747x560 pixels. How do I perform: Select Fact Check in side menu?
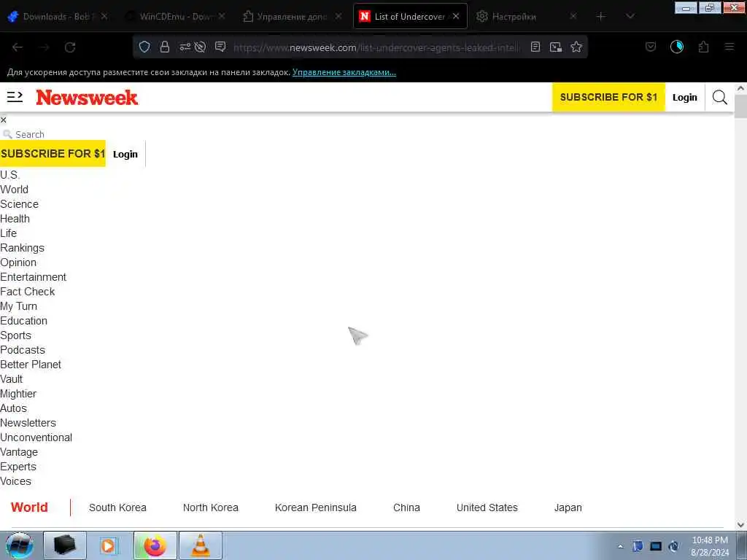(x=27, y=292)
